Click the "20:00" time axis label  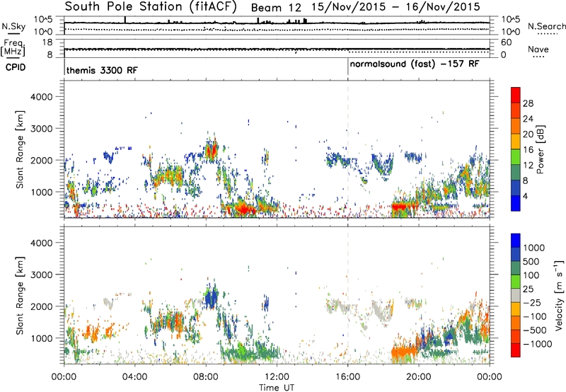click(419, 376)
